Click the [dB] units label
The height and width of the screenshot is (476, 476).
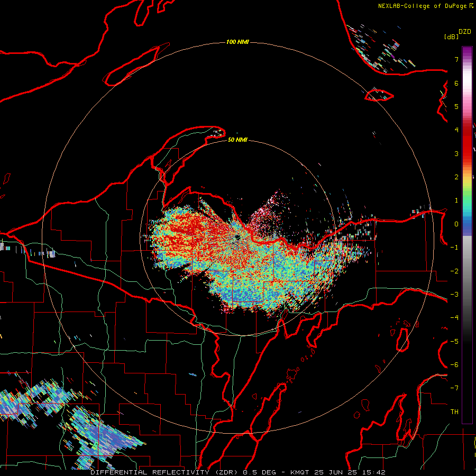(x=451, y=36)
